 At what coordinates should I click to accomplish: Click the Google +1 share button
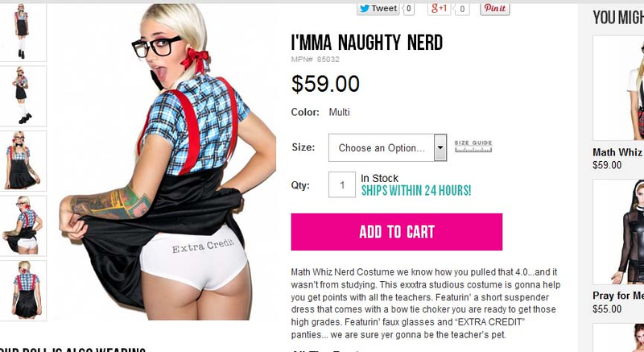(x=439, y=9)
